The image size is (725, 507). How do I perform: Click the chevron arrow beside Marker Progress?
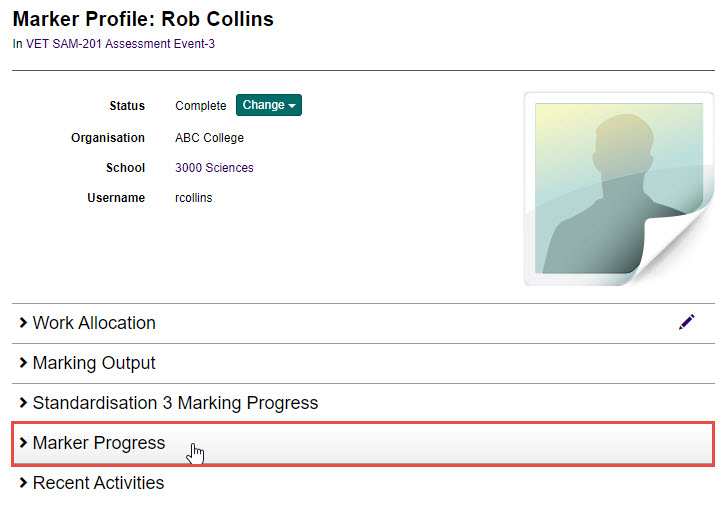point(23,443)
